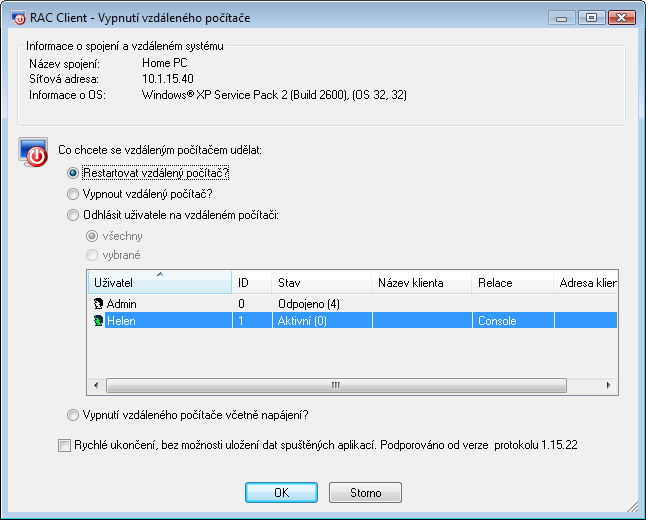This screenshot has width=646, height=520.
Task: Click the scrollbar left arrow
Action: click(x=96, y=386)
